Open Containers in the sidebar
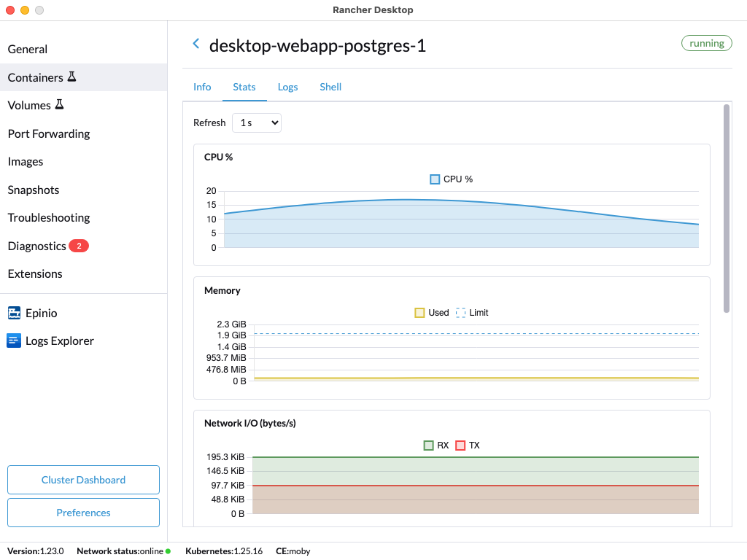The height and width of the screenshot is (560, 747). [83, 77]
